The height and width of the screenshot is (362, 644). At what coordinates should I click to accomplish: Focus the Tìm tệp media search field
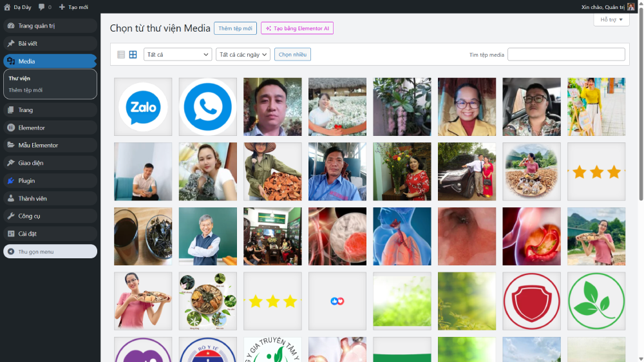point(566,55)
